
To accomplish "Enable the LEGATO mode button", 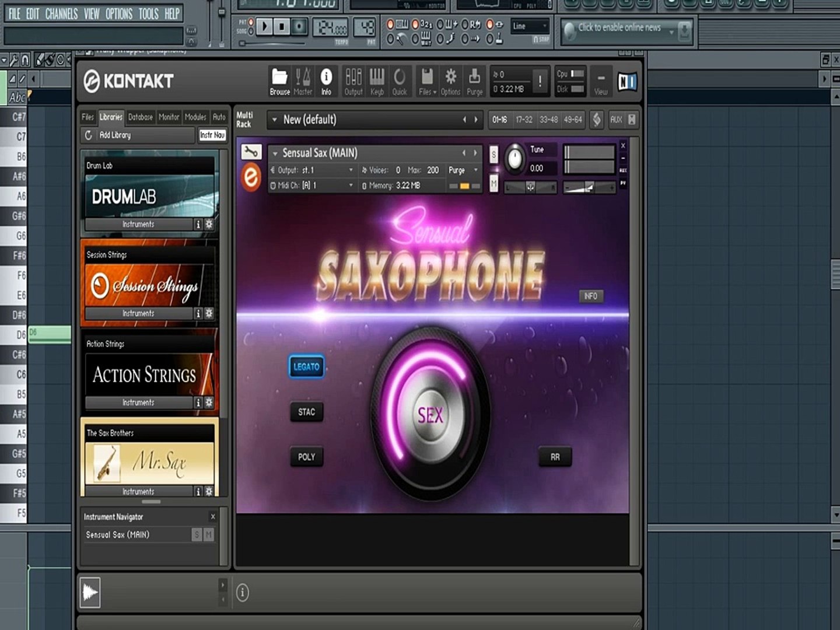I will point(306,367).
